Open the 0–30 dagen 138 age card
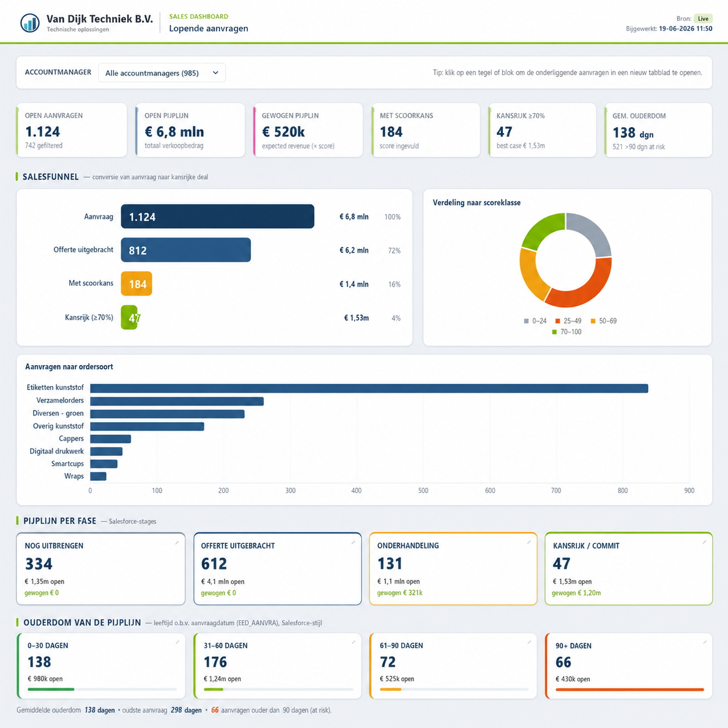 tap(101, 666)
